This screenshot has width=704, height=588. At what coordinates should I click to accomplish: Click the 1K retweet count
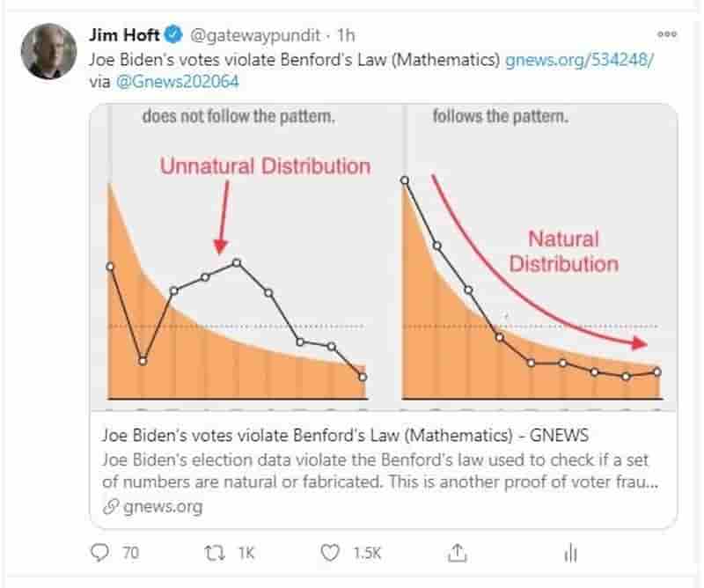point(246,553)
